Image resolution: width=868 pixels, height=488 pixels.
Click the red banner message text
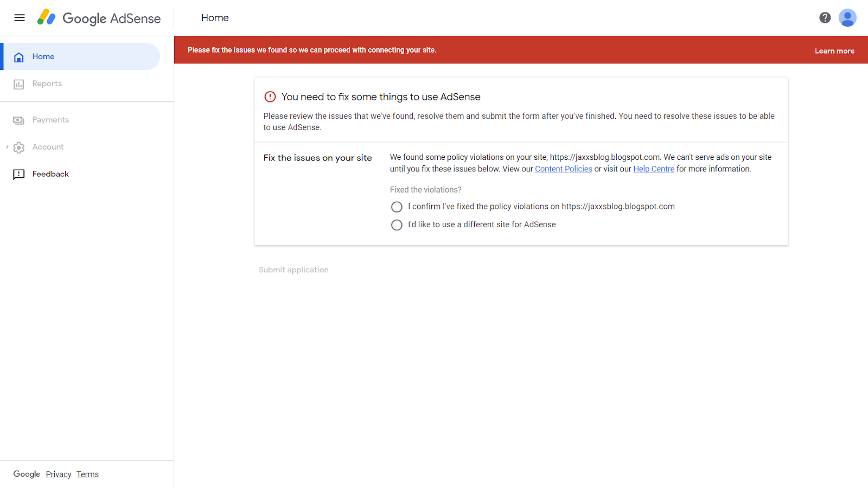click(x=312, y=50)
